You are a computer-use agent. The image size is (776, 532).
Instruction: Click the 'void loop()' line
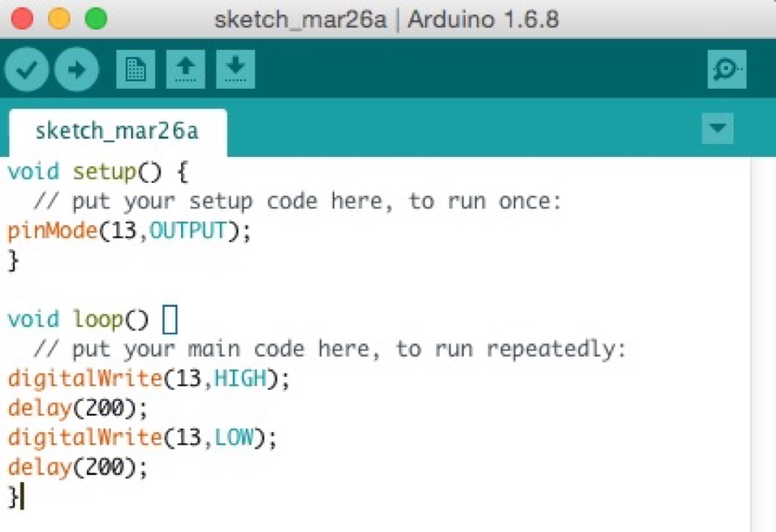(92, 320)
